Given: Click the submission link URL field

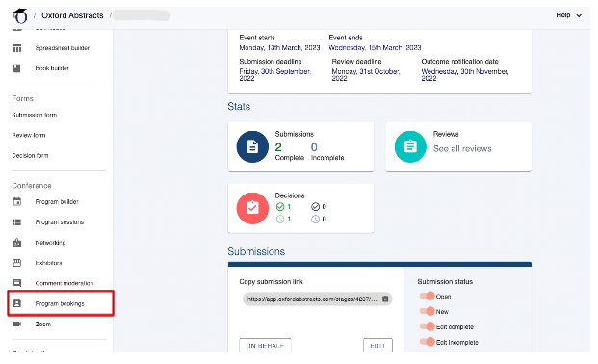Looking at the screenshot, I should pos(318,299).
